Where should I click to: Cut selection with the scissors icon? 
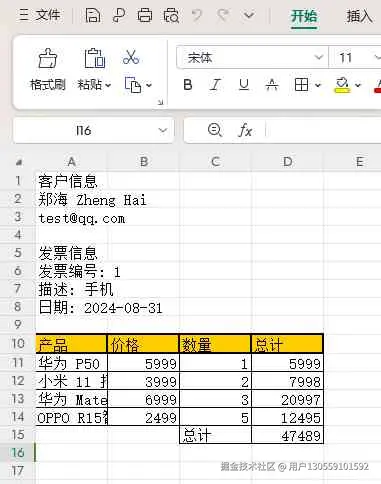click(131, 57)
